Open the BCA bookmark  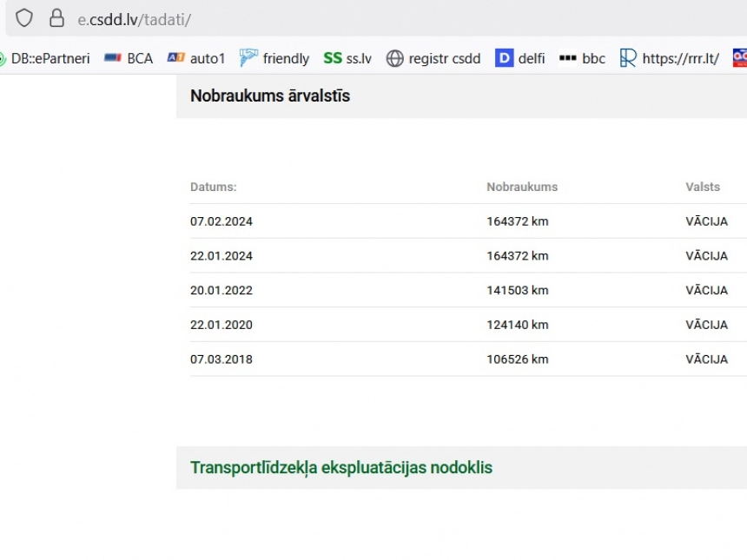pyautogui.click(x=129, y=58)
